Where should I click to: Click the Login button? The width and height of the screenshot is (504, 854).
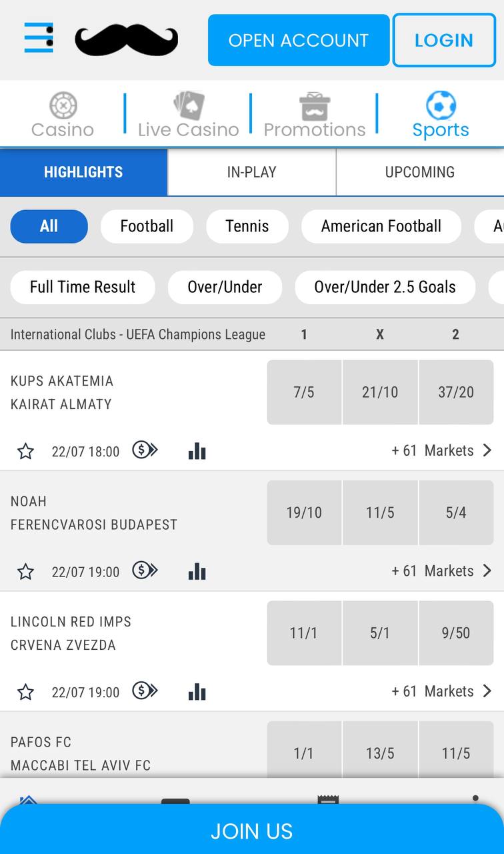pyautogui.click(x=444, y=40)
